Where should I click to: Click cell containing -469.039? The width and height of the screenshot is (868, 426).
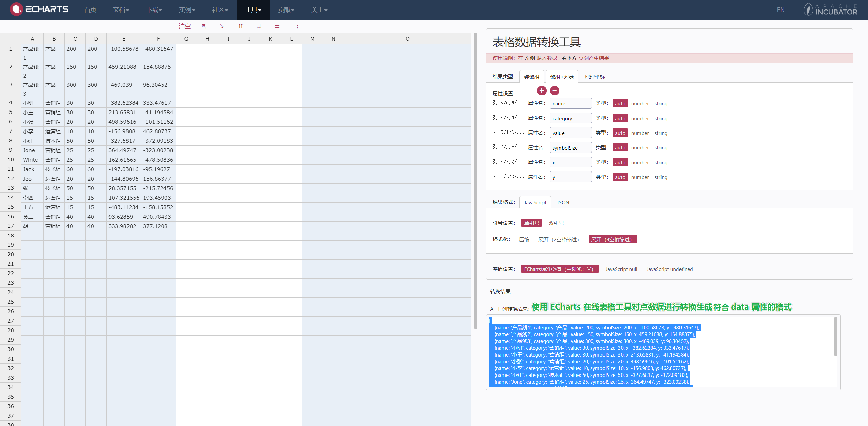click(124, 89)
